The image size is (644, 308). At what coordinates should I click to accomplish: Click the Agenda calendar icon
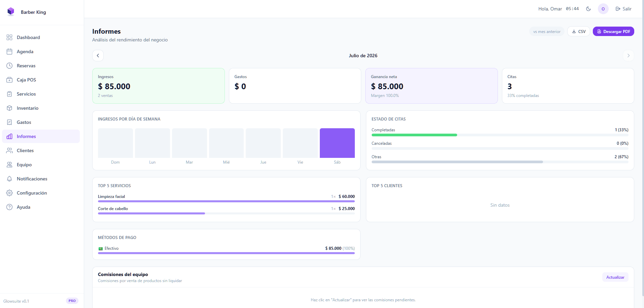click(x=9, y=52)
